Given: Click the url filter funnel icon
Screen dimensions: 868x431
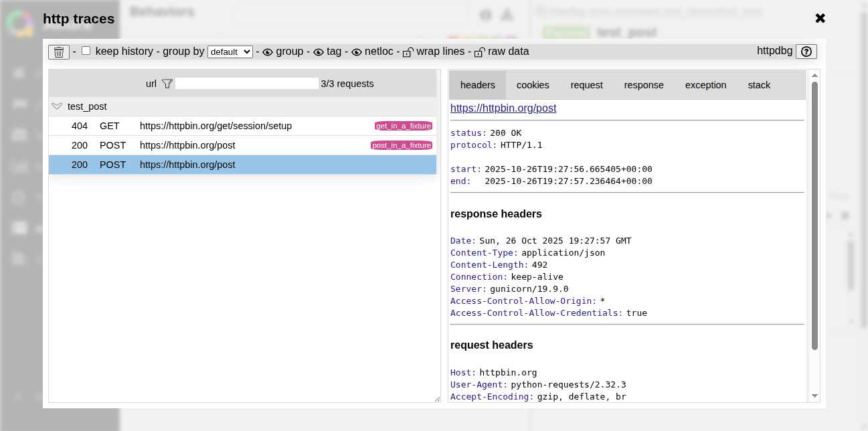Looking at the screenshot, I should click(167, 84).
